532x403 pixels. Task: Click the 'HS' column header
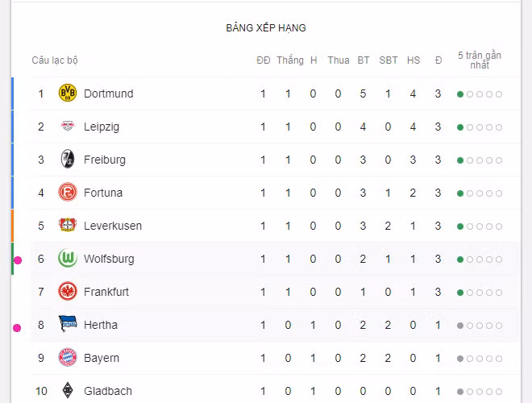[x=414, y=60]
